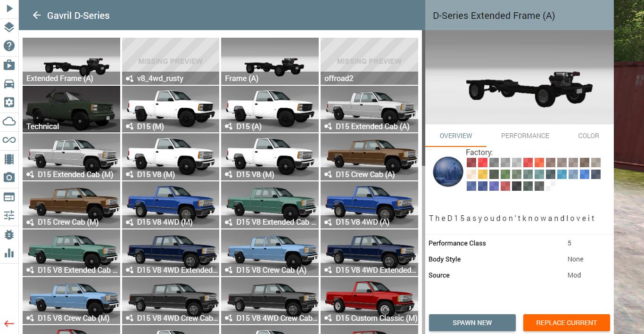
Task: Pick the cream factory color swatch
Action: [471, 174]
